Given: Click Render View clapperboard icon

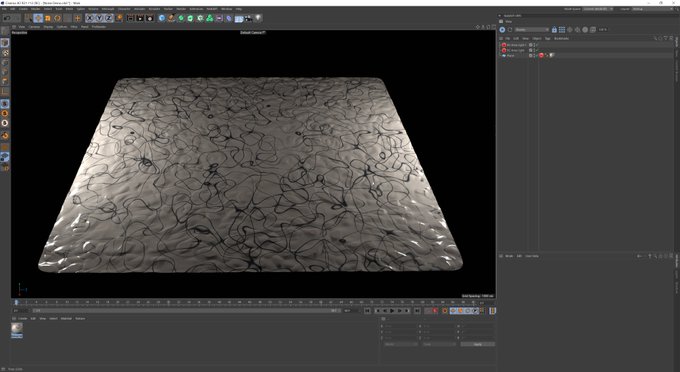Looking at the screenshot, I should [130, 18].
